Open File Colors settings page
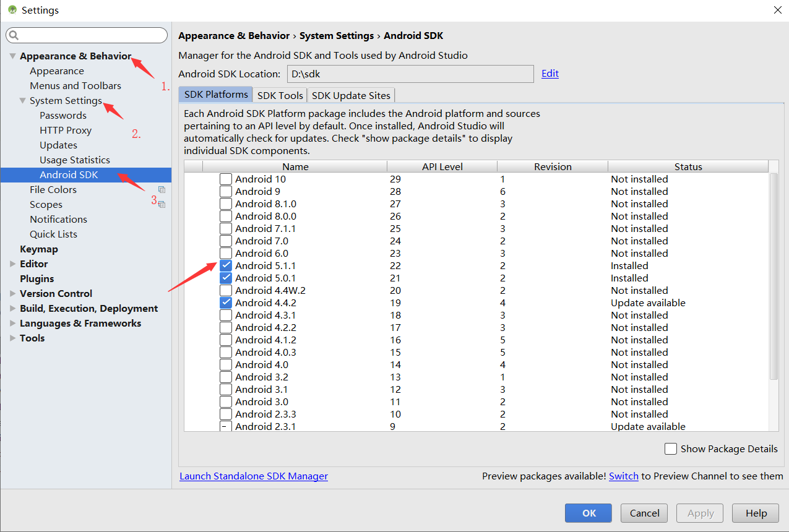The height and width of the screenshot is (532, 789). [x=53, y=190]
